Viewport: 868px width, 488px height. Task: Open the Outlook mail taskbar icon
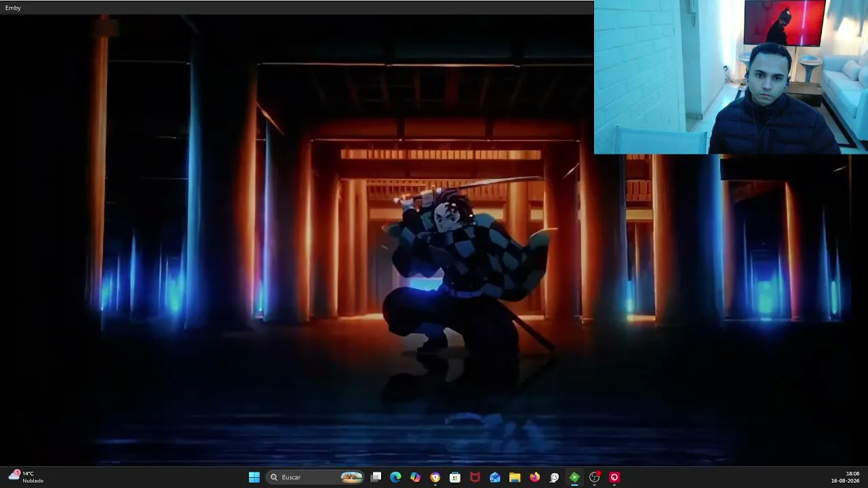pyautogui.click(x=495, y=477)
